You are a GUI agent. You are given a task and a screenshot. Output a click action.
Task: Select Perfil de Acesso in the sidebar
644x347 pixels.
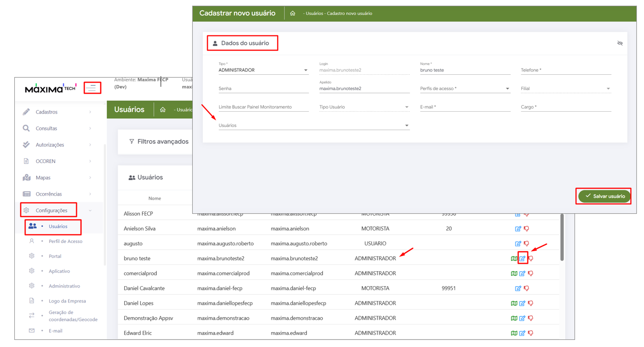coord(65,242)
